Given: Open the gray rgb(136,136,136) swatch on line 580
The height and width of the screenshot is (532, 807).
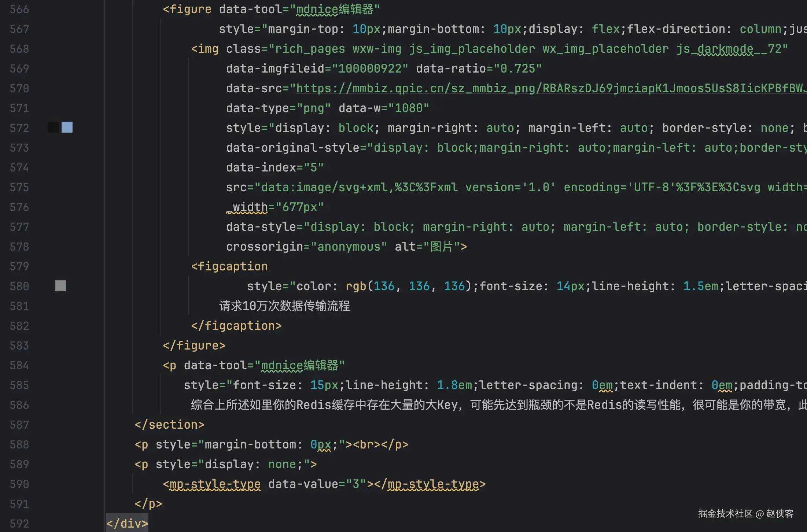Looking at the screenshot, I should point(60,286).
